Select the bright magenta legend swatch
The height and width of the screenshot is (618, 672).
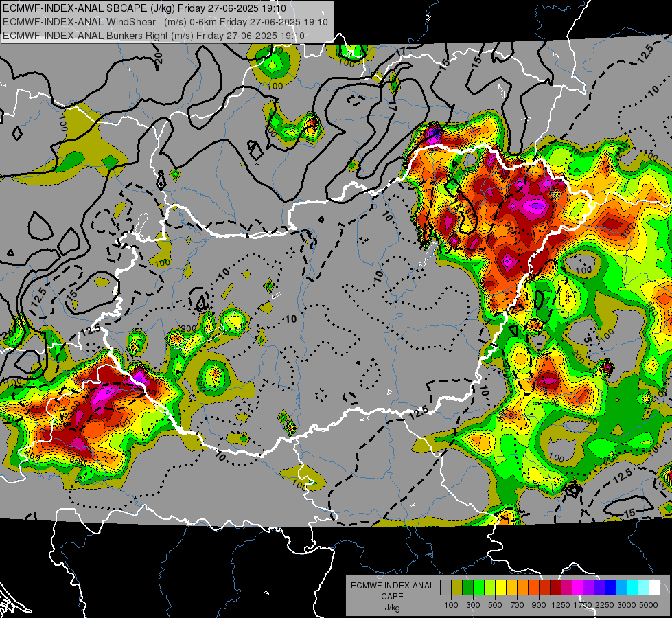tap(578, 588)
